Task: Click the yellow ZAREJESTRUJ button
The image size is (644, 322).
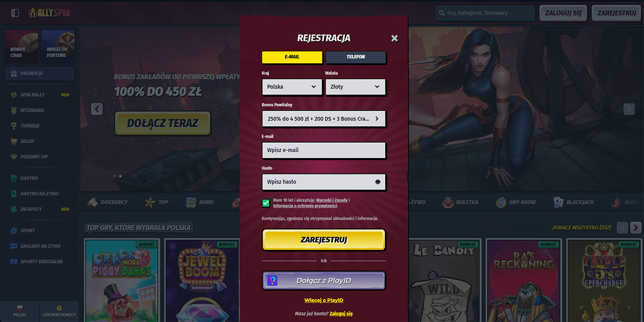Action: click(324, 240)
